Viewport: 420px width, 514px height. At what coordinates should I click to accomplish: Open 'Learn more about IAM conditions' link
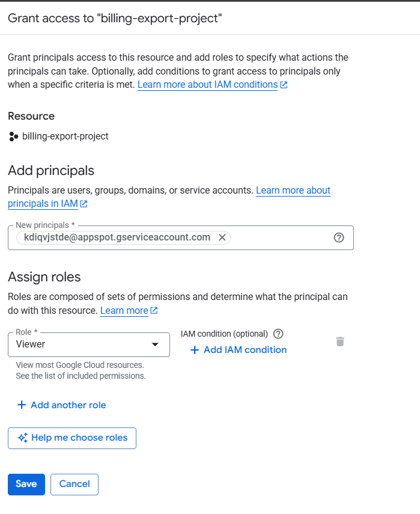pyautogui.click(x=207, y=85)
